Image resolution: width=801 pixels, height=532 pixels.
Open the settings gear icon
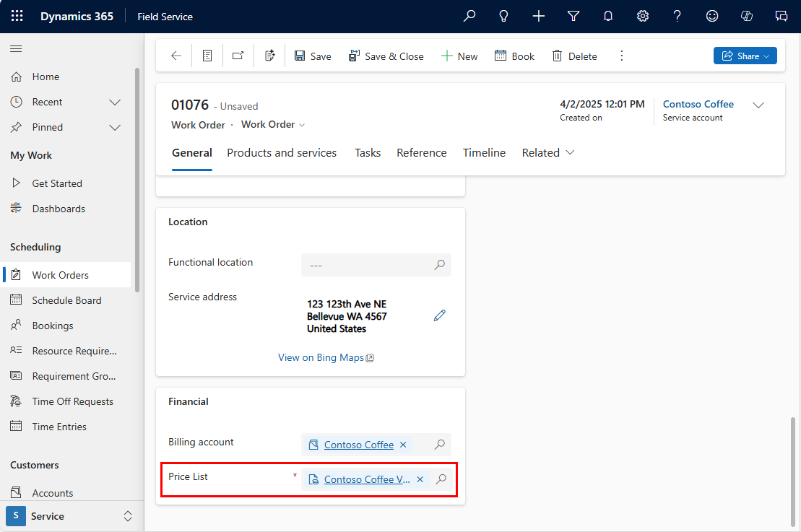click(x=642, y=15)
